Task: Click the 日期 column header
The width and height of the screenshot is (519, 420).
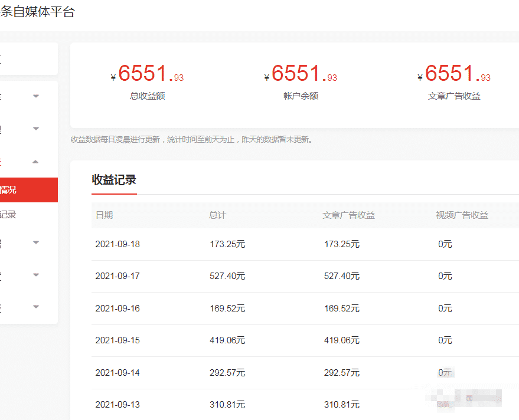Action: (105, 215)
